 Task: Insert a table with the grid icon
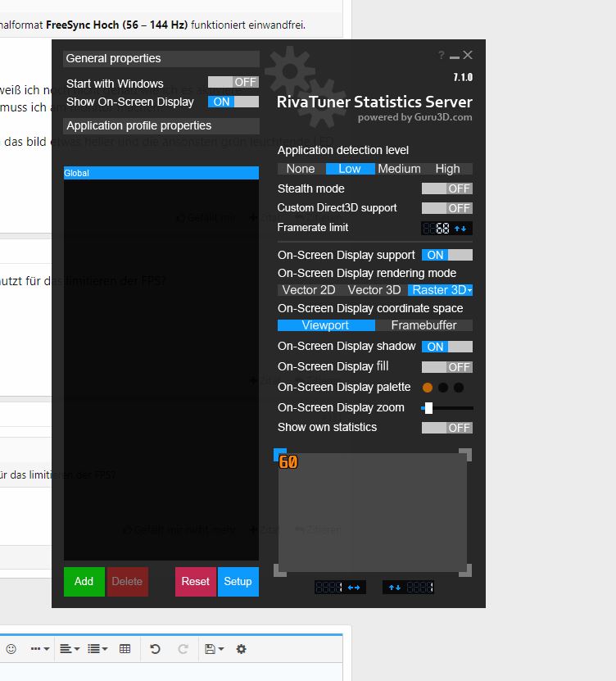click(x=125, y=649)
